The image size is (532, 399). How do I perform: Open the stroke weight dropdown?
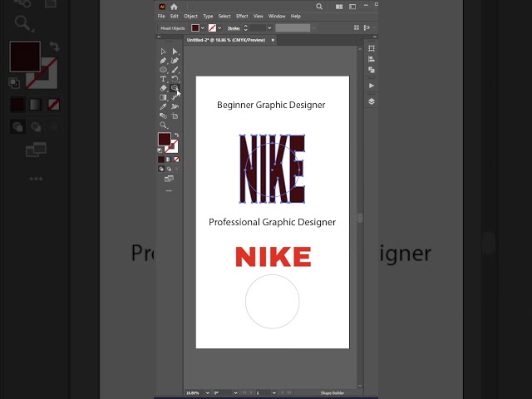point(269,28)
